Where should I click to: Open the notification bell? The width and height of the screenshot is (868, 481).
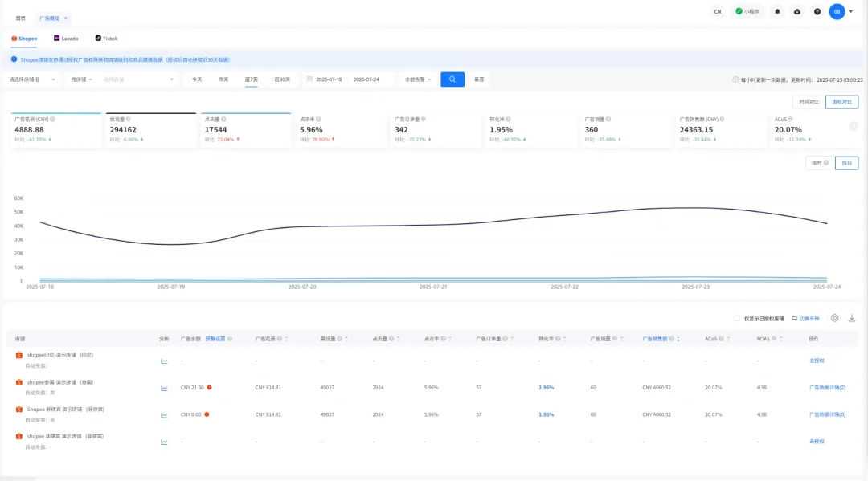777,12
